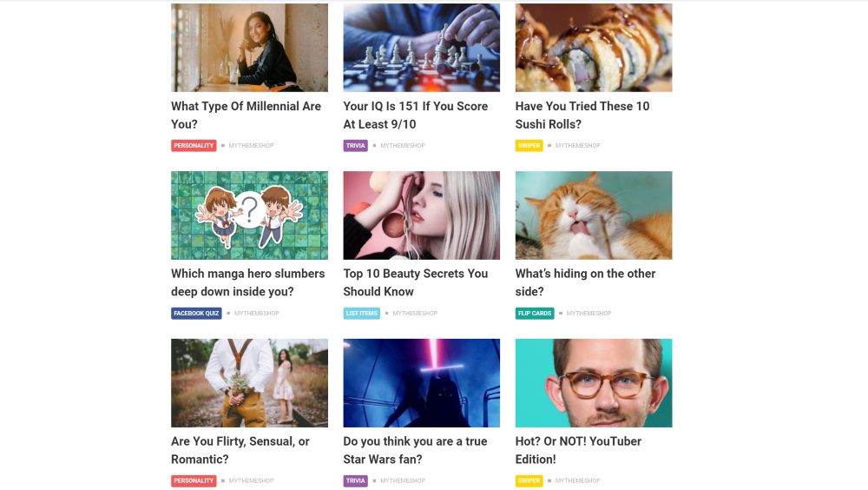The height and width of the screenshot is (490, 868).
Task: Select yellow Swiper tag under sushi post
Action: tap(529, 146)
